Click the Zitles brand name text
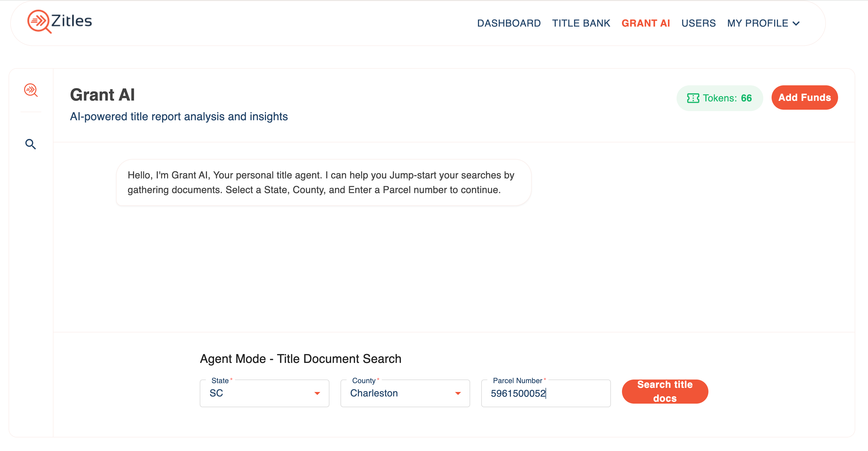Screen dimensions: 868x451 pos(71,21)
